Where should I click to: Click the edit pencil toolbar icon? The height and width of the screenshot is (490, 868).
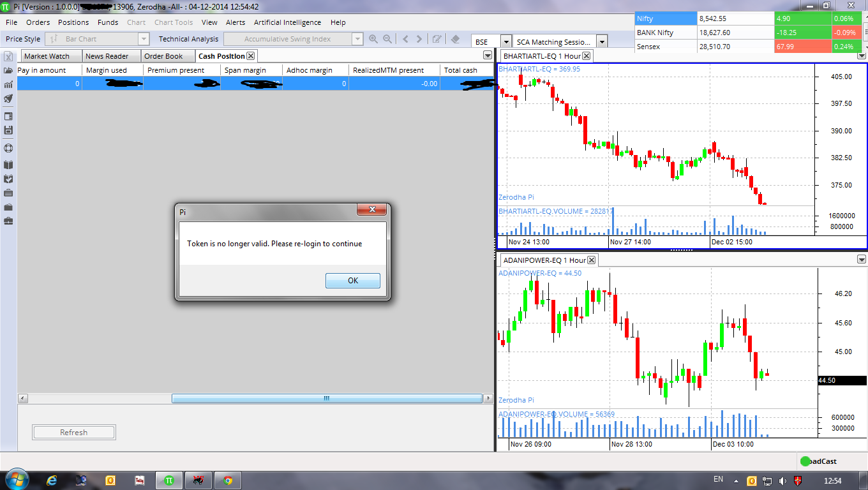[x=437, y=39]
